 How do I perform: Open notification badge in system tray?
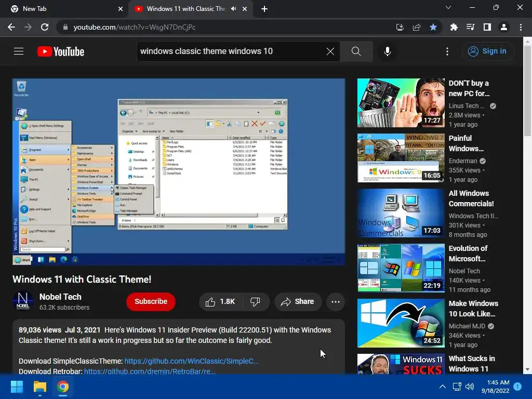pyautogui.click(x=518, y=387)
